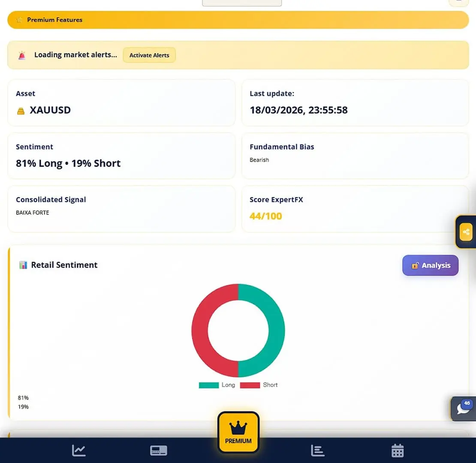The width and height of the screenshot is (476, 463).
Task: Click the Retail Sentiment chart icon
Action: coord(23,265)
